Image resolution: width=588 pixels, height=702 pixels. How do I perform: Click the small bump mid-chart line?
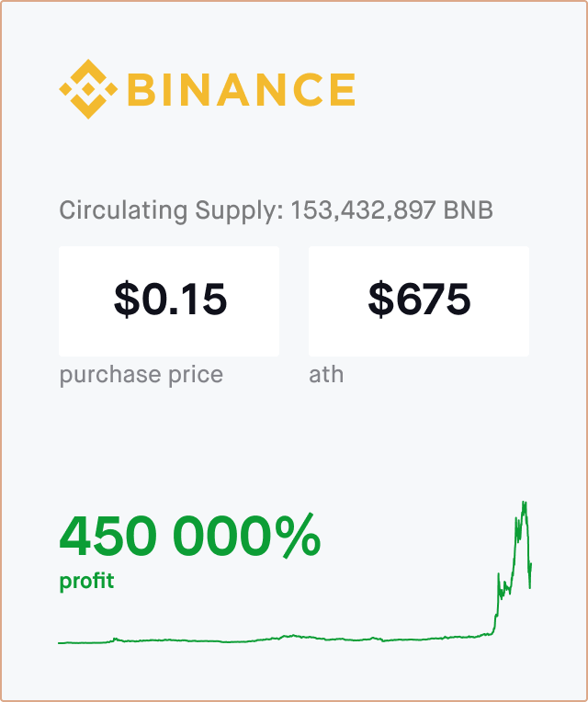[x=292, y=636]
